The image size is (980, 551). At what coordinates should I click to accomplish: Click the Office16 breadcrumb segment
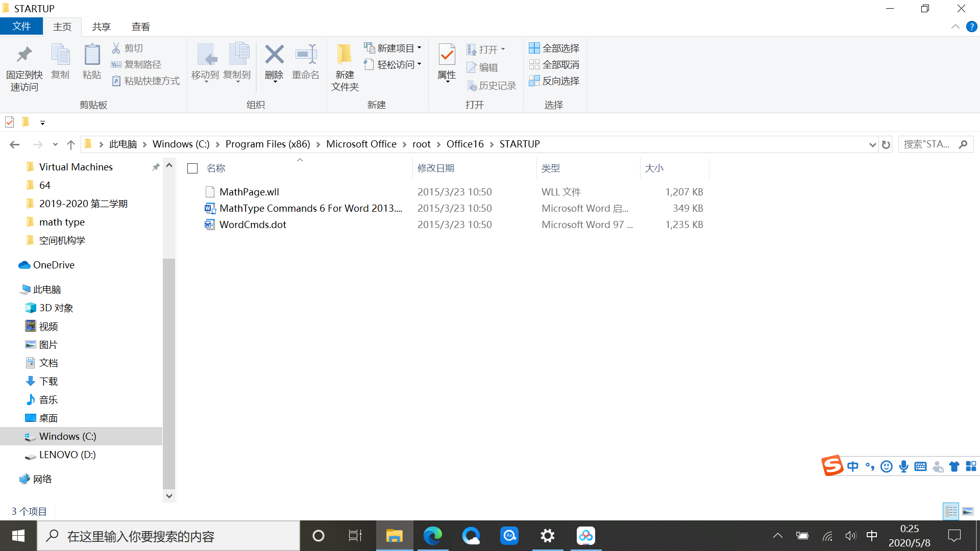coord(464,144)
